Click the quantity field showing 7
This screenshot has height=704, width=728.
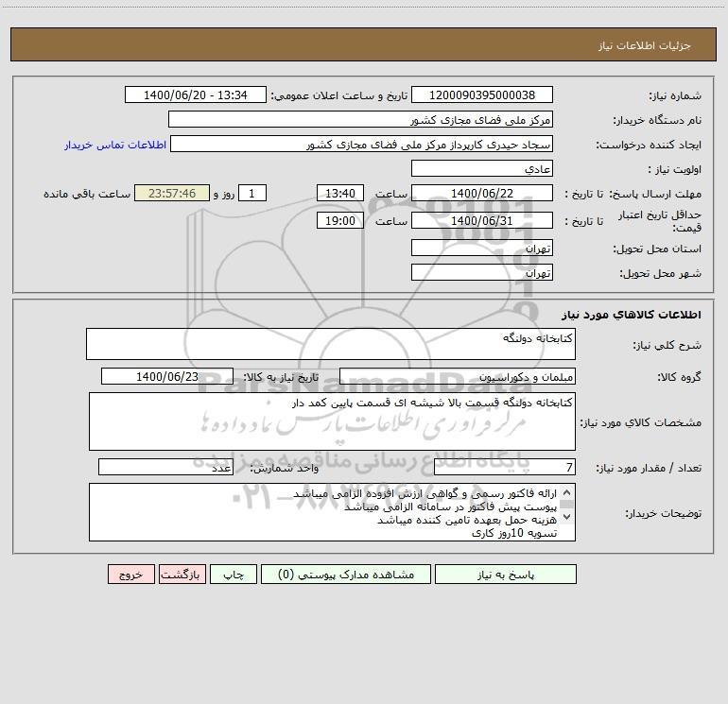pyautogui.click(x=505, y=467)
